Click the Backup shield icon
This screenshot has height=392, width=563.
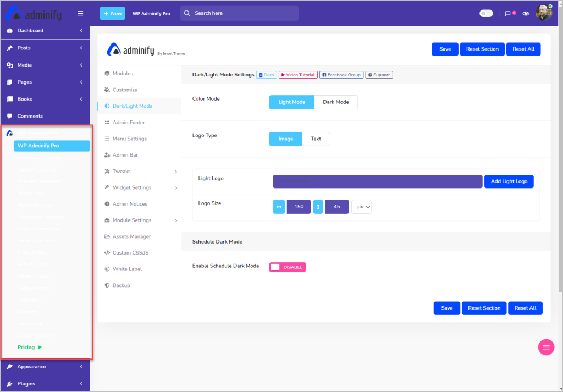pos(107,285)
